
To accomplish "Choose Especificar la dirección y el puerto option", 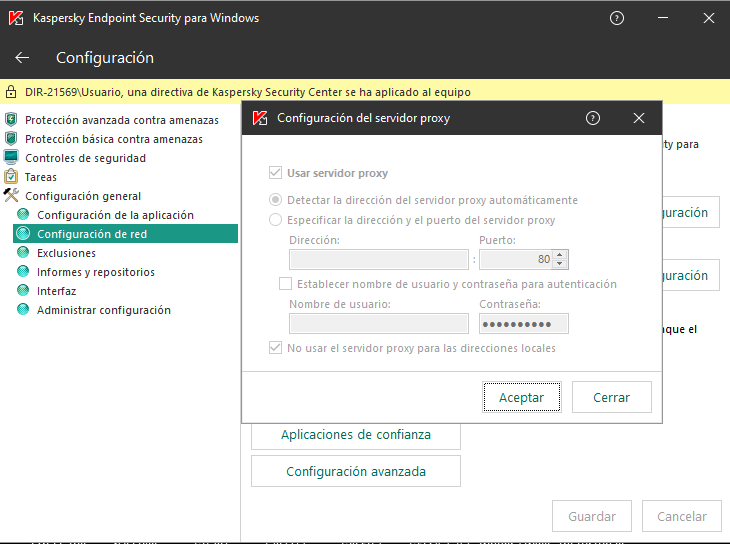I will [x=276, y=220].
